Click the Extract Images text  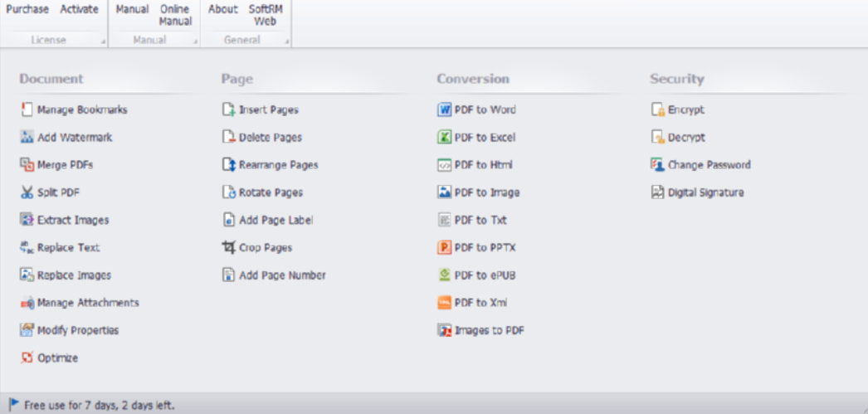pos(73,220)
